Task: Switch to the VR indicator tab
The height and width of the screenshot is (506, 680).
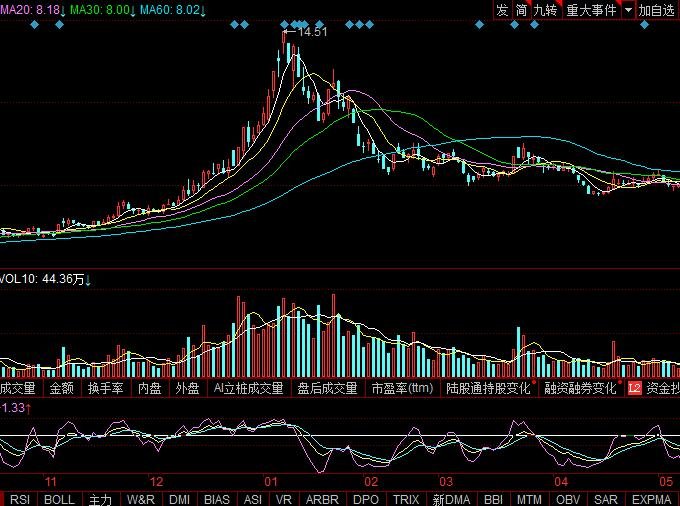Action: click(284, 499)
